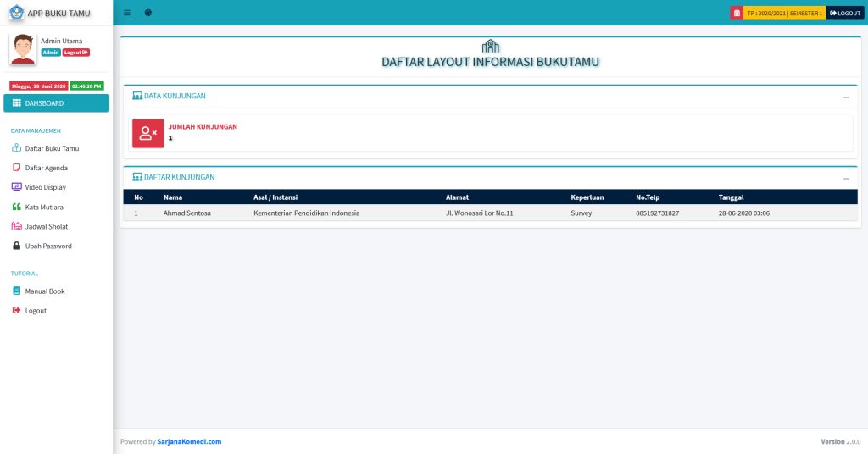Screen dimensions: 868x454
Task: Click Kementerian Pendidikan Indonesia cell
Action: point(307,213)
